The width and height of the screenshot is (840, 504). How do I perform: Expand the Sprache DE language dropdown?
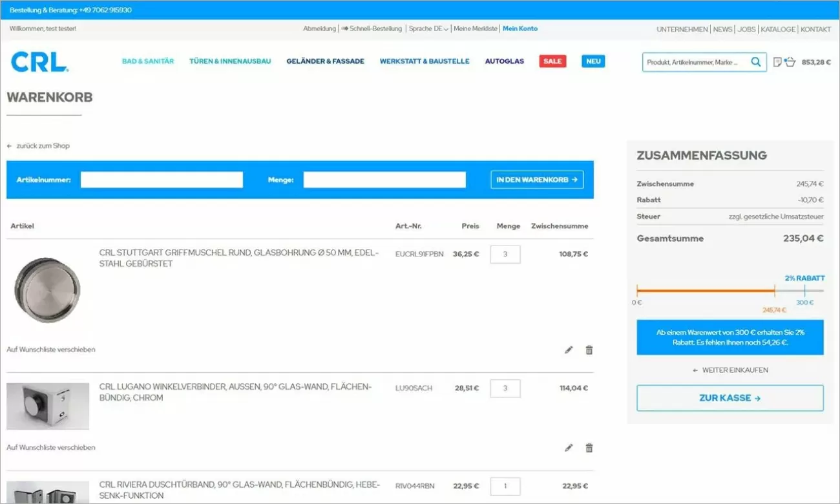point(428,28)
